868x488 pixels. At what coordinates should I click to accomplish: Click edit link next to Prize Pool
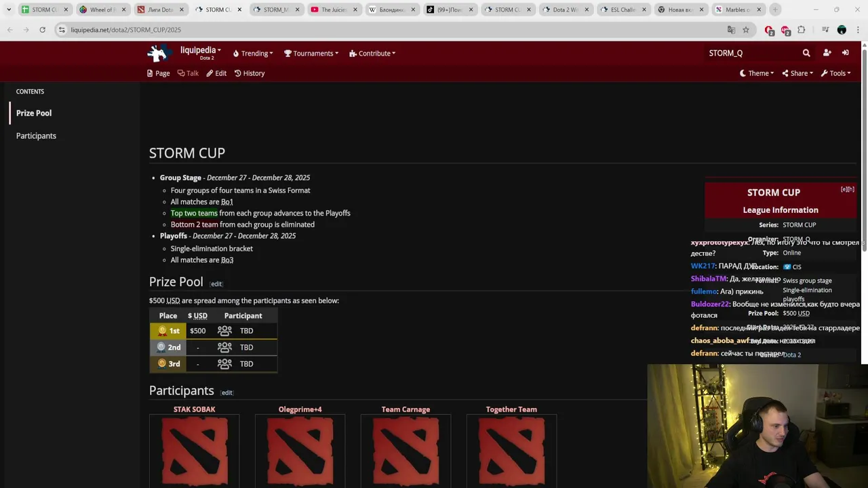216,284
